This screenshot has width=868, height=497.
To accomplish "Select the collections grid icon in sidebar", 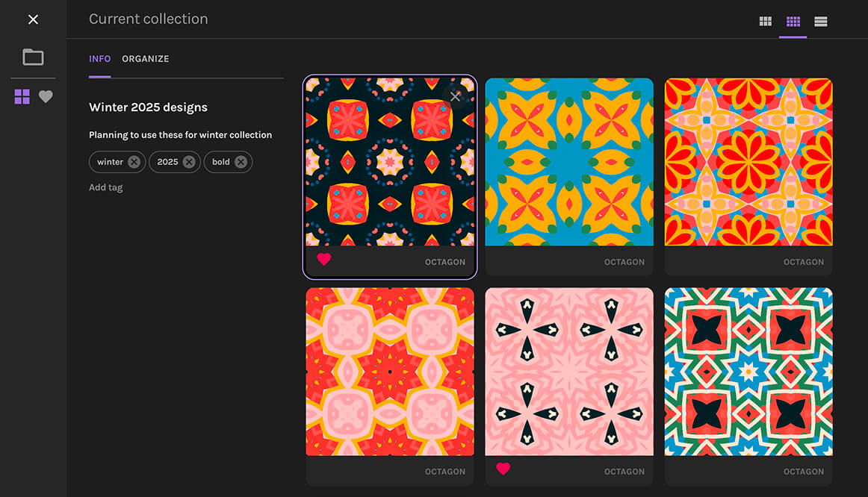I will tap(22, 96).
